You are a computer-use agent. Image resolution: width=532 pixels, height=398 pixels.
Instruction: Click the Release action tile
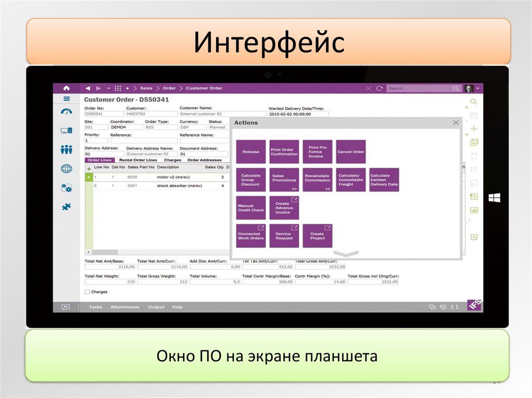pyautogui.click(x=251, y=152)
